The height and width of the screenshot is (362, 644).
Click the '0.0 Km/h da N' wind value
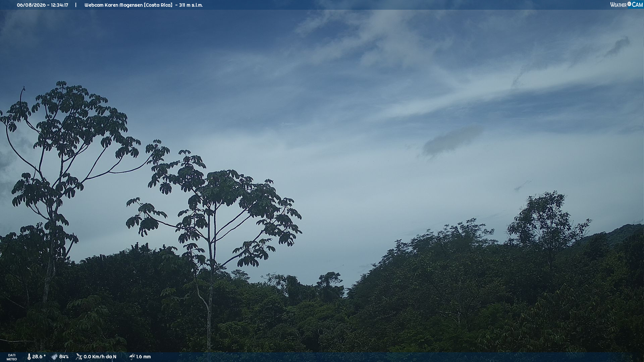click(x=100, y=357)
